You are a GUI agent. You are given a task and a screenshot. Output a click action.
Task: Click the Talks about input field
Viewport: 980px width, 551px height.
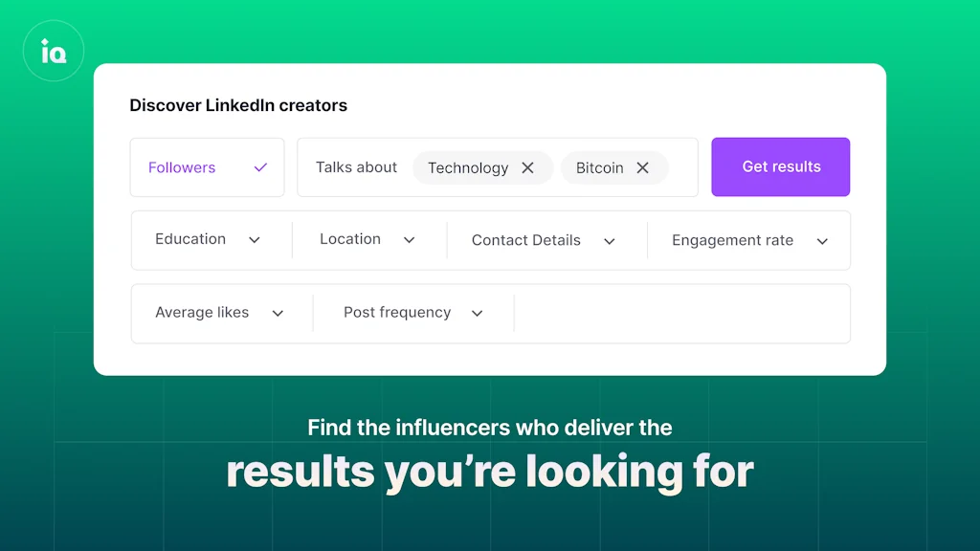click(x=356, y=167)
